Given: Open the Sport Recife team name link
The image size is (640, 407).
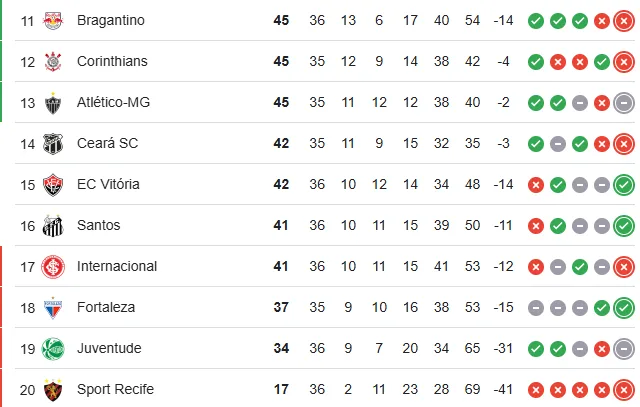Looking at the screenshot, I should pyautogui.click(x=116, y=389).
